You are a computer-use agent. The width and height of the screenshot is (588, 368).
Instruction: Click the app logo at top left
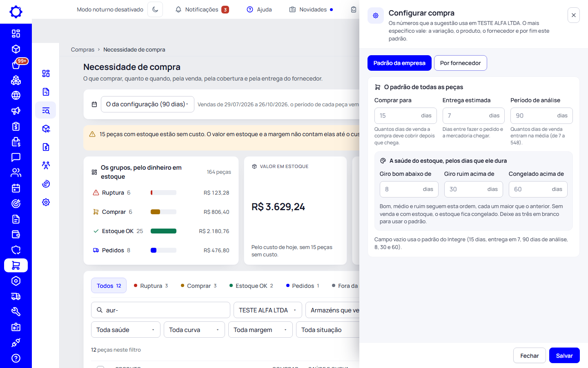click(16, 12)
